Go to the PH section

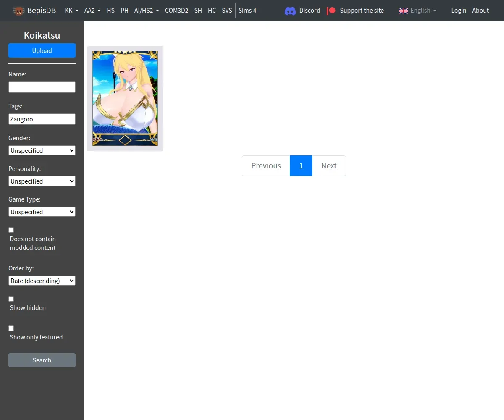tap(124, 10)
